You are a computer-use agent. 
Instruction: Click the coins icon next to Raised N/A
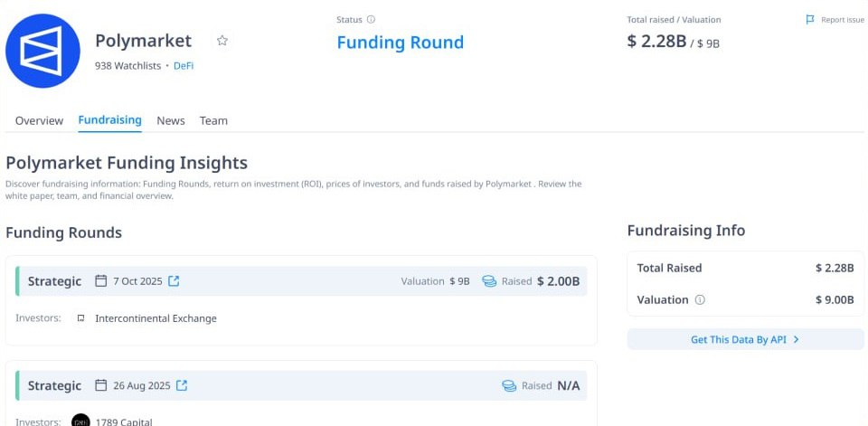(509, 386)
